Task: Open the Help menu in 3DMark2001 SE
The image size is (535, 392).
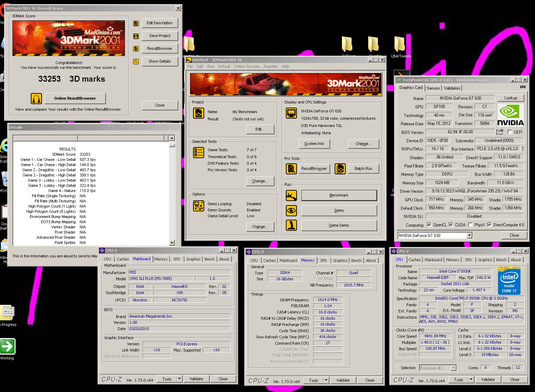Action: click(x=285, y=66)
